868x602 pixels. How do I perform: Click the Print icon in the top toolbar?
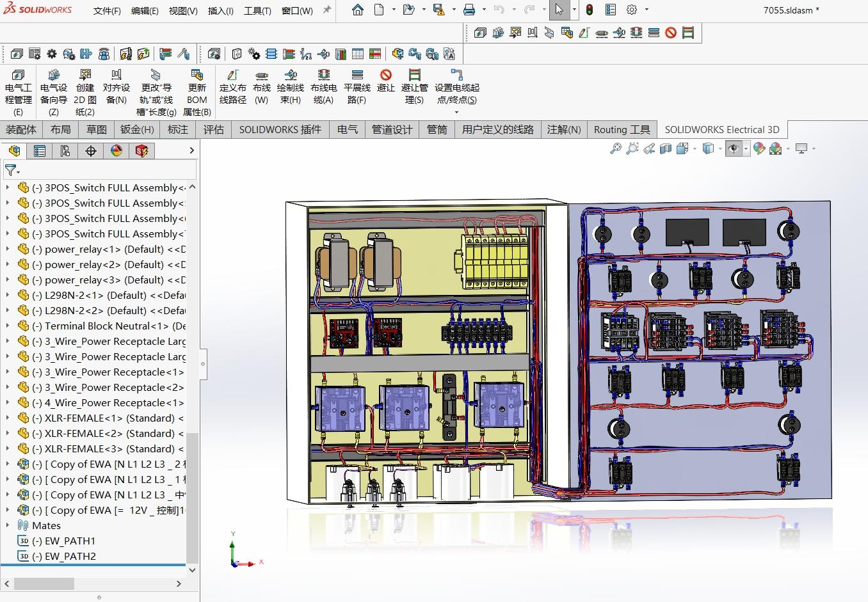click(x=469, y=10)
